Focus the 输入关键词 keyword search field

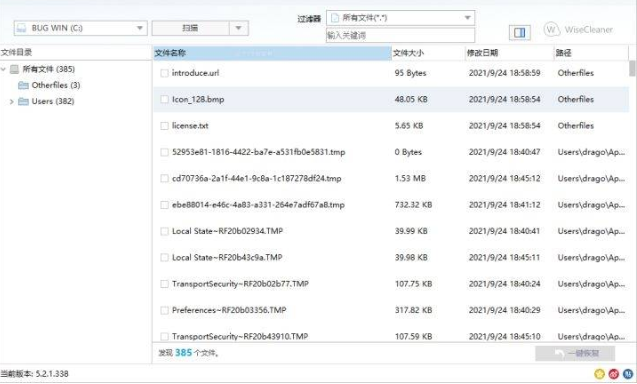tap(400, 35)
